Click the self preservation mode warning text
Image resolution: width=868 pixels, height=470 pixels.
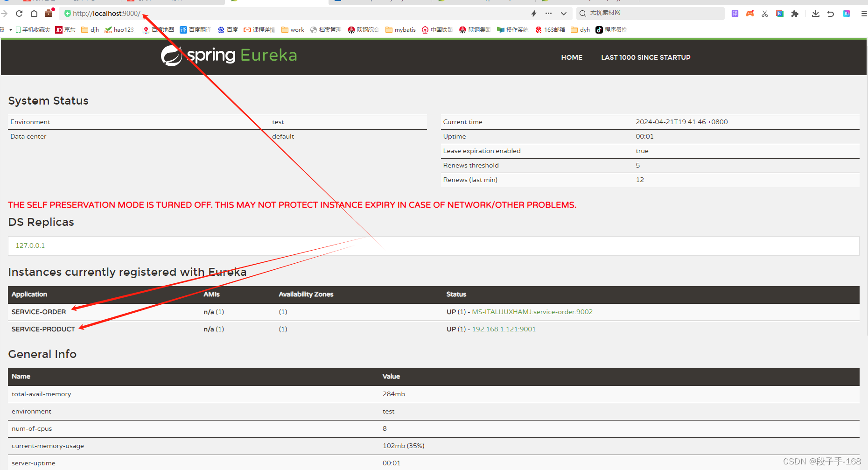[292, 205]
